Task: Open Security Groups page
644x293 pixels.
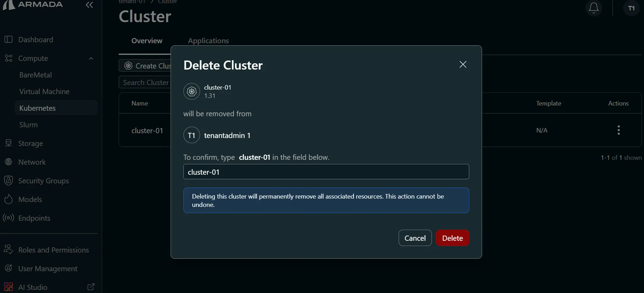Action: coord(44,181)
